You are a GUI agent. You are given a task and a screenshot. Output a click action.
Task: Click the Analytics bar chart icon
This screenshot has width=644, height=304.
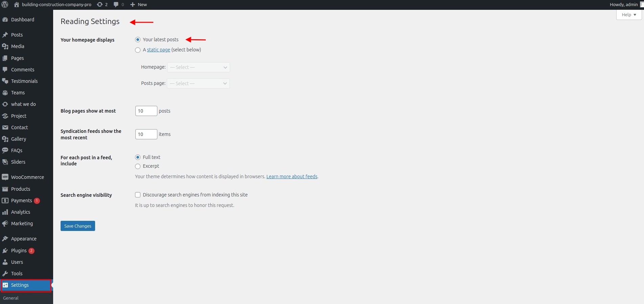coord(5,212)
